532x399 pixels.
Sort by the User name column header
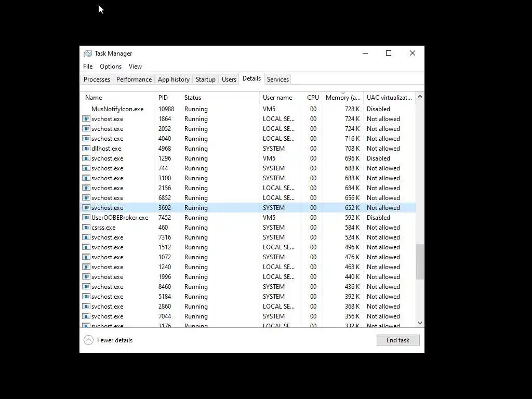(280, 97)
